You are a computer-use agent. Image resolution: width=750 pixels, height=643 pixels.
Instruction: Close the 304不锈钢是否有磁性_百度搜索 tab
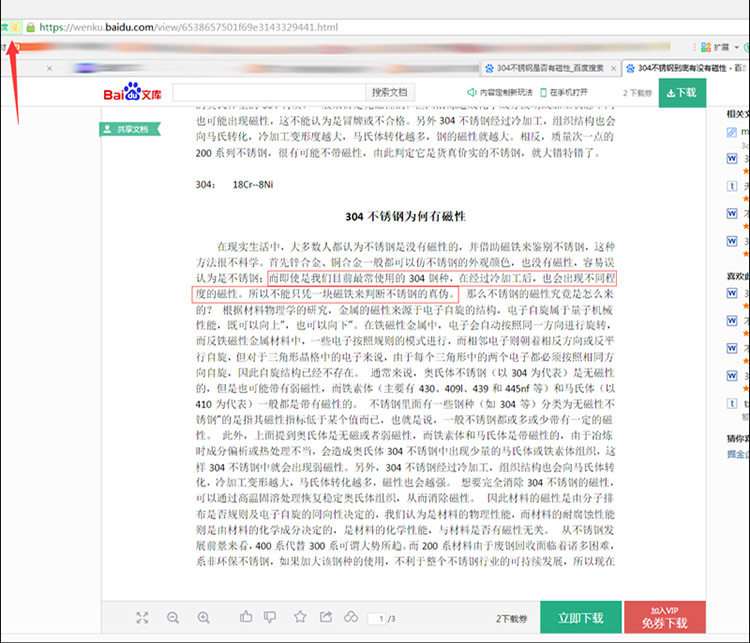613,68
